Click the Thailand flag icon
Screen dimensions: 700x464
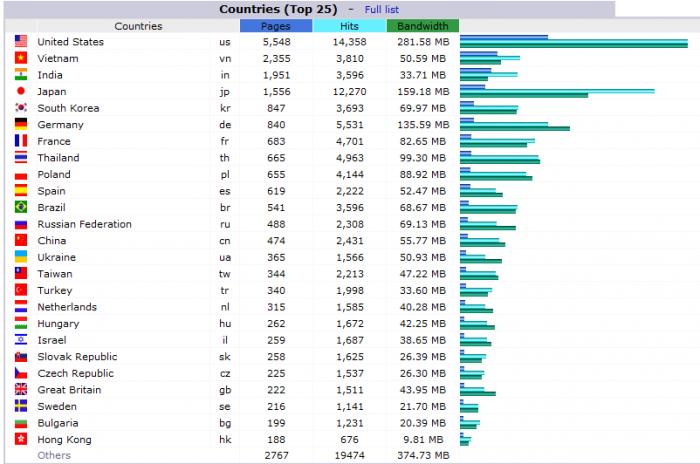(21, 157)
